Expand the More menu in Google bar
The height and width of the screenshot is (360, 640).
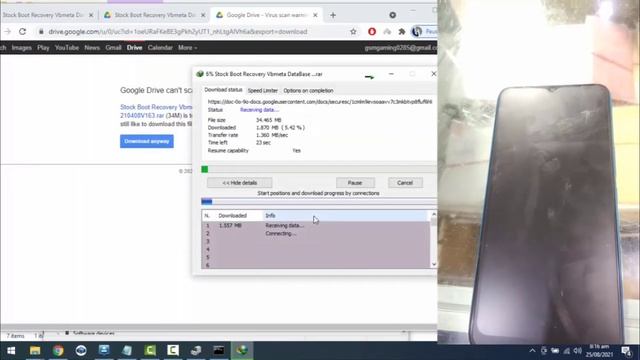(x=187, y=48)
